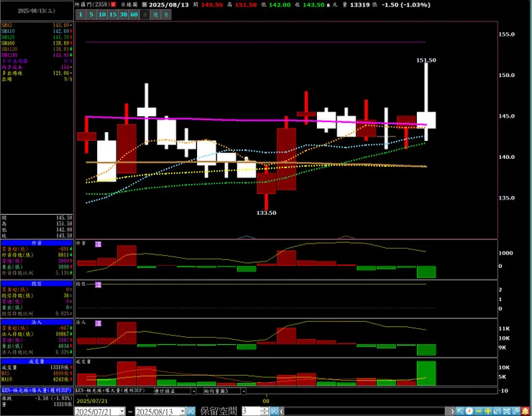Screen dimensions: 532x416
Task: Click the 保留空間 value field showing 3
Action: click(x=251, y=412)
